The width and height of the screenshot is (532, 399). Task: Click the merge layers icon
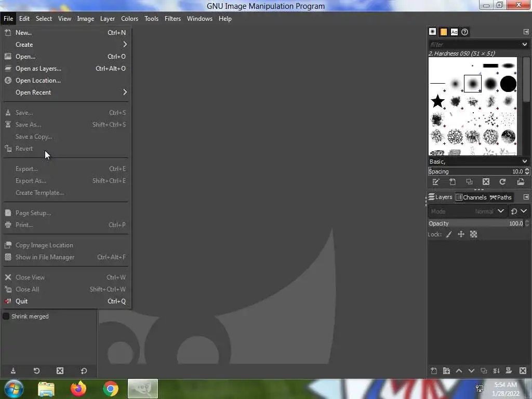coord(496,371)
